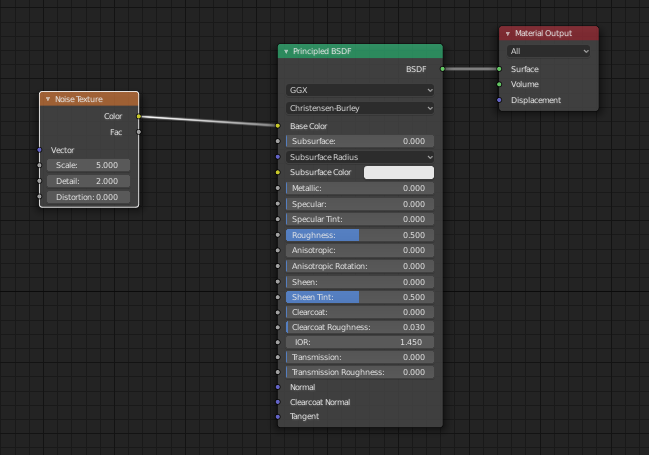Click the Noise Texture Vector input socket

(x=40, y=150)
